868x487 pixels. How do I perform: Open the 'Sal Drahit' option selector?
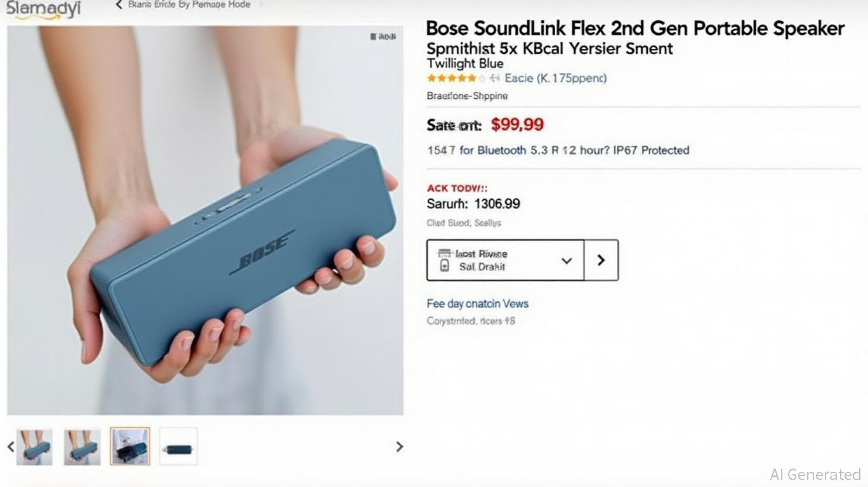[495, 260]
